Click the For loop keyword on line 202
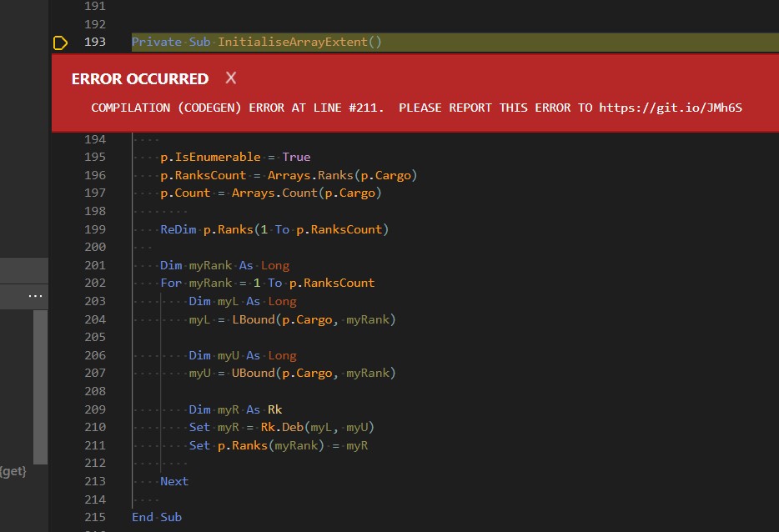This screenshot has height=532, width=779. (x=170, y=283)
